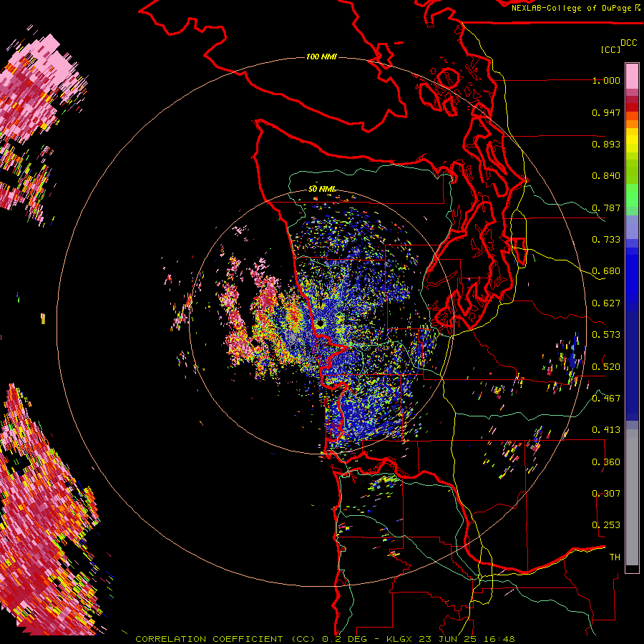Click the KLGX radar site identifier
Viewport: 644px width, 644px height.
pos(401,639)
